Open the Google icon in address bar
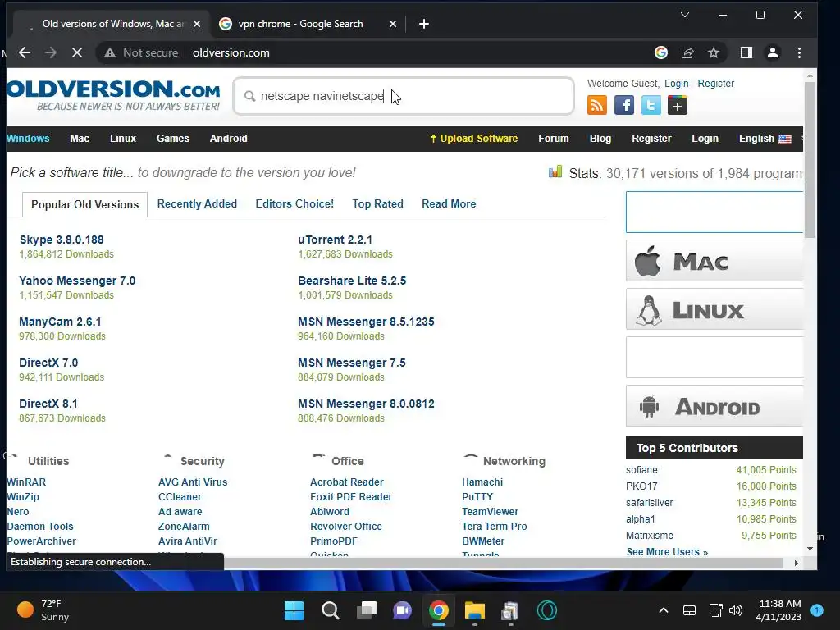Screen dimensions: 840x630 tap(661, 52)
